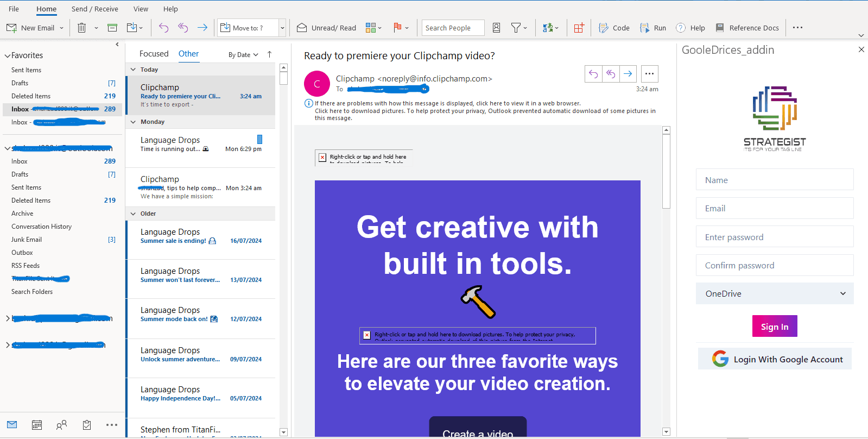Open the View tab

point(141,9)
